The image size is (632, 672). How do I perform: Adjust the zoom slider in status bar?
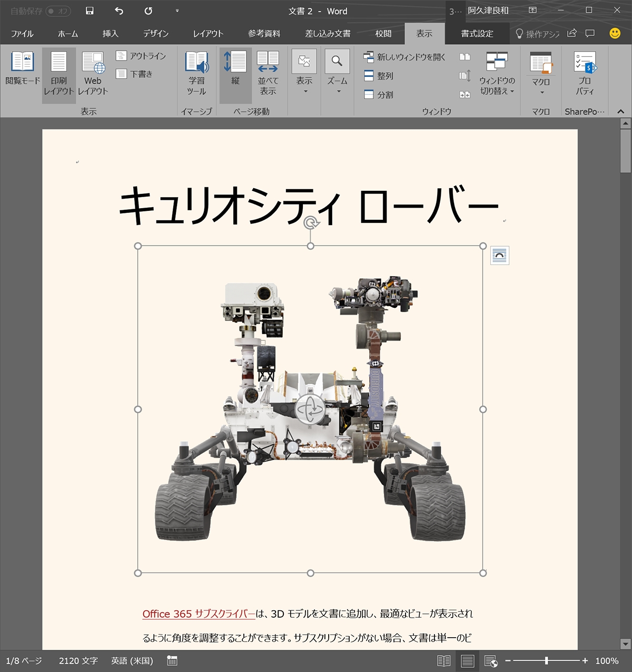pos(546,661)
